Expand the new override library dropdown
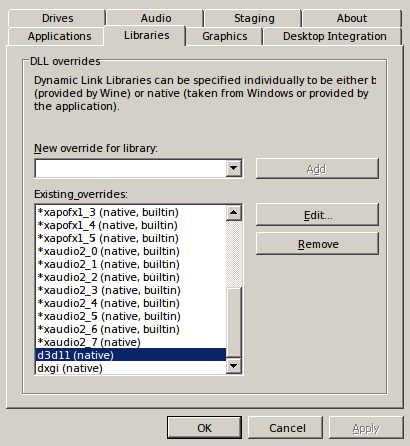Viewport: 410px width, 446px height. [234, 168]
